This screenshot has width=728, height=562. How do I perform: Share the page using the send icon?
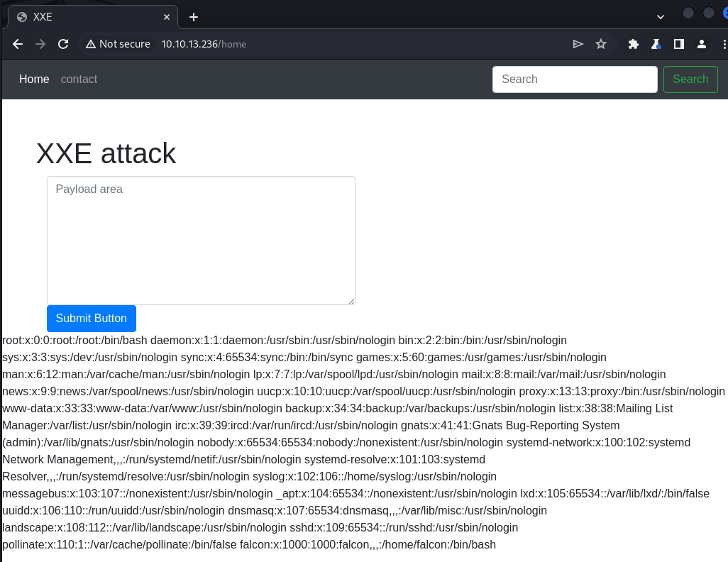(x=578, y=43)
